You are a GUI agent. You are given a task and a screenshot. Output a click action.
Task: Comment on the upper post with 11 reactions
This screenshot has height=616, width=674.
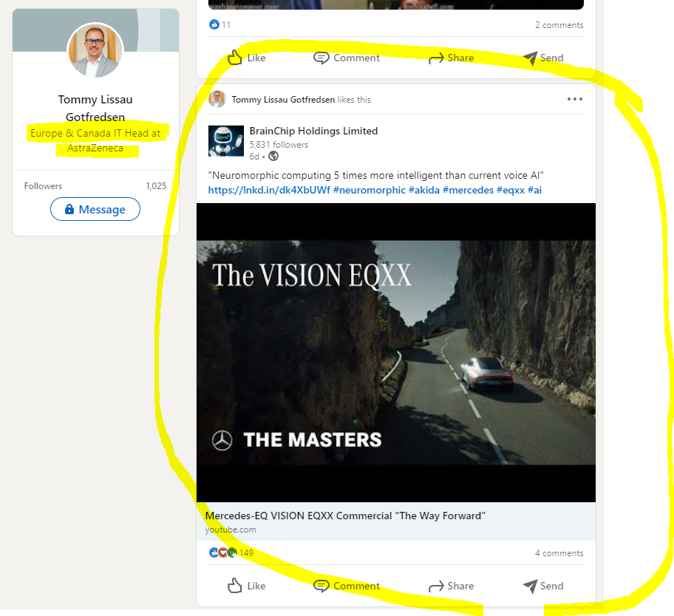pos(347,58)
